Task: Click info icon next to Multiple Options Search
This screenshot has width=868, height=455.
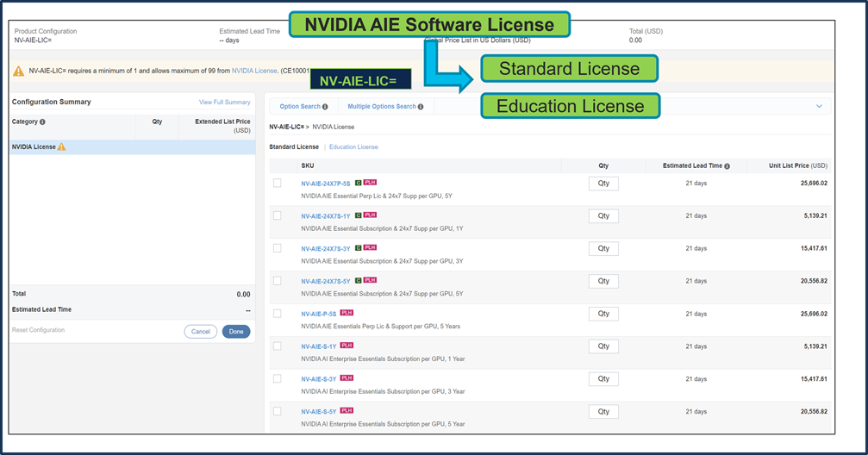Action: tap(421, 107)
